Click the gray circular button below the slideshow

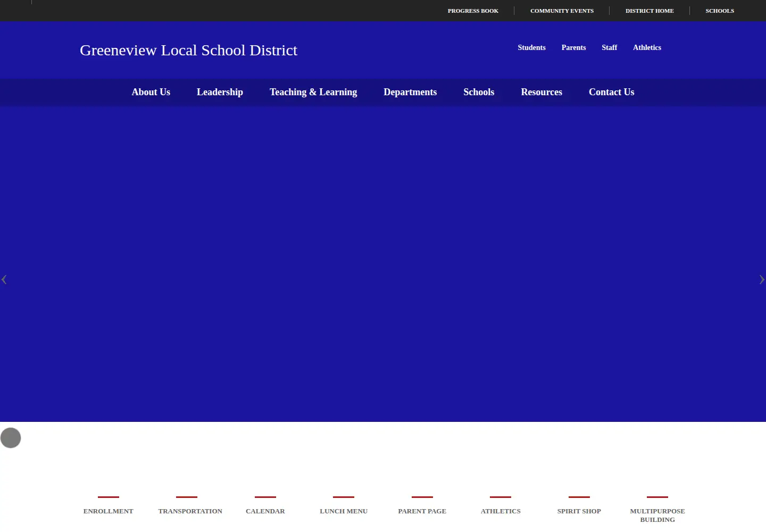pos(11,438)
